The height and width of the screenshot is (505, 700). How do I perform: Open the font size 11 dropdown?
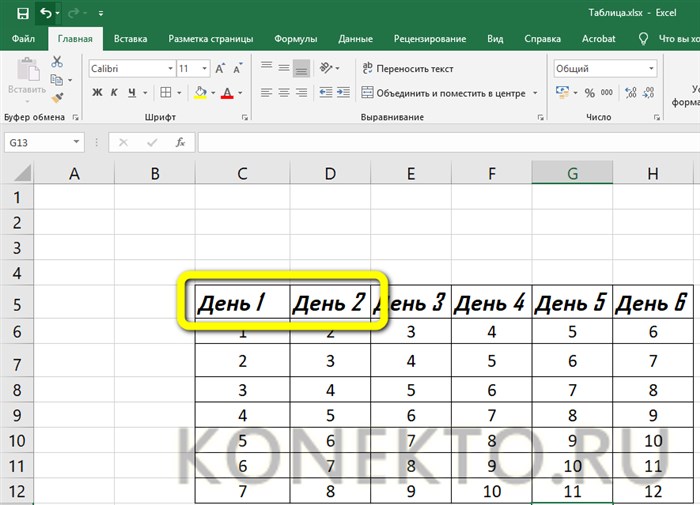[204, 68]
